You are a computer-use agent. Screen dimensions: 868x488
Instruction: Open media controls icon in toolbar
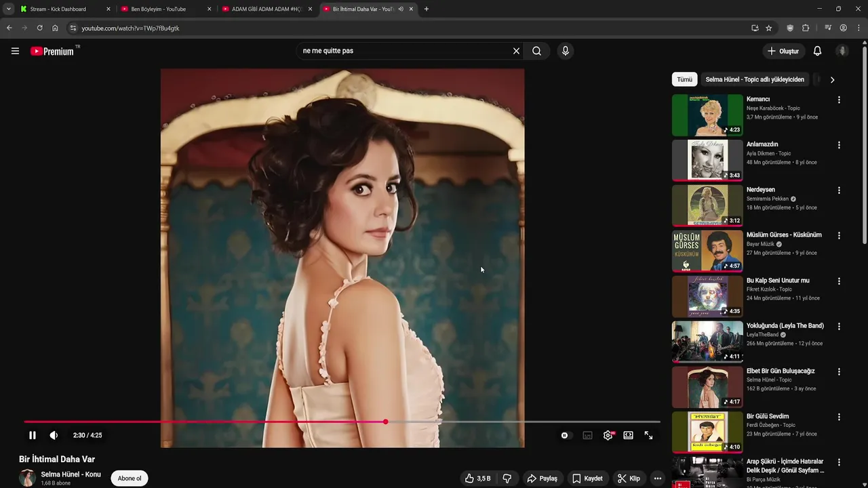pos(828,28)
